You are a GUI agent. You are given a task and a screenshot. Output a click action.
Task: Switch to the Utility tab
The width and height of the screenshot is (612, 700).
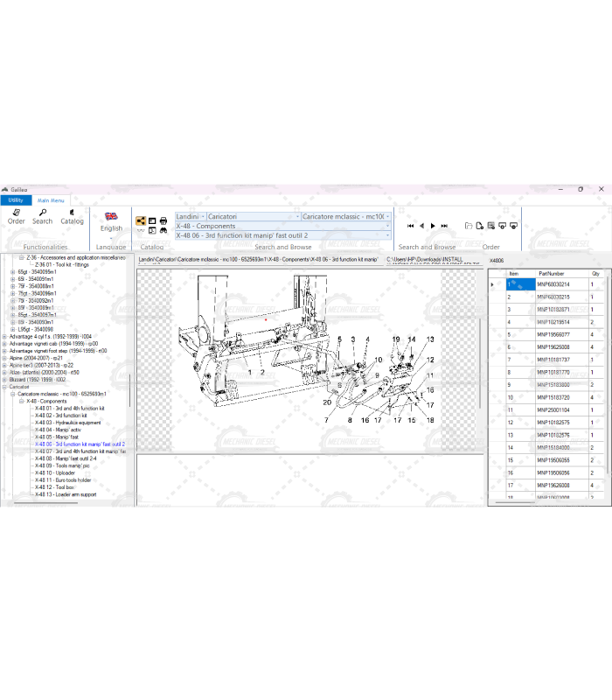16,200
